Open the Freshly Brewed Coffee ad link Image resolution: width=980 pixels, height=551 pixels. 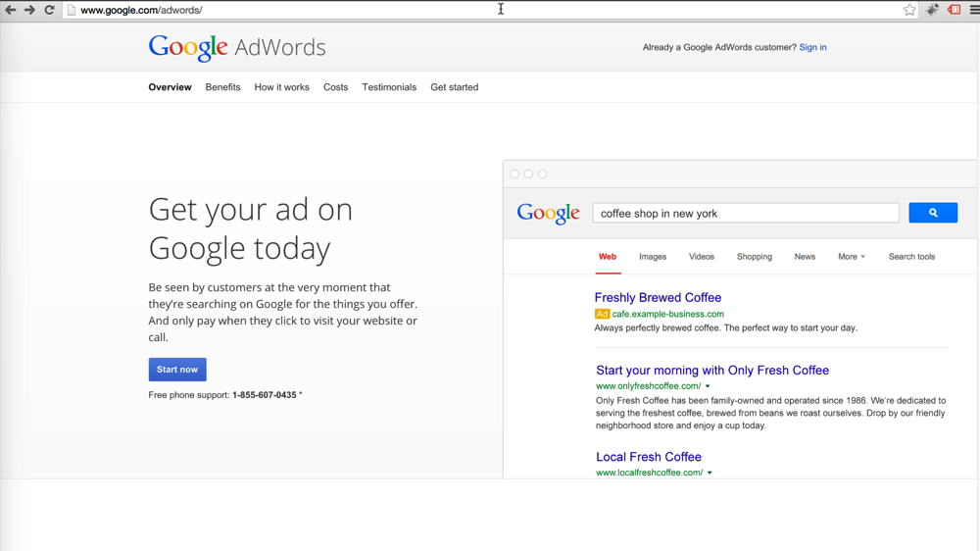coord(658,298)
